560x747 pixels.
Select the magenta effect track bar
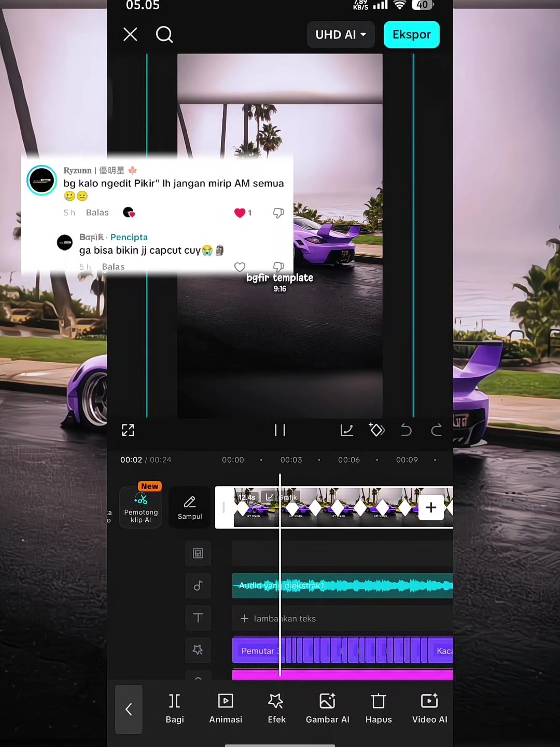(343, 674)
